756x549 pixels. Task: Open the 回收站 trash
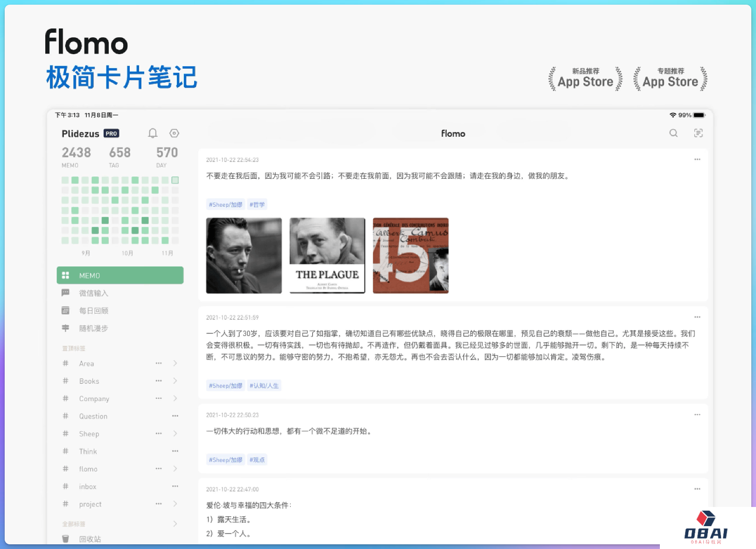point(90,539)
